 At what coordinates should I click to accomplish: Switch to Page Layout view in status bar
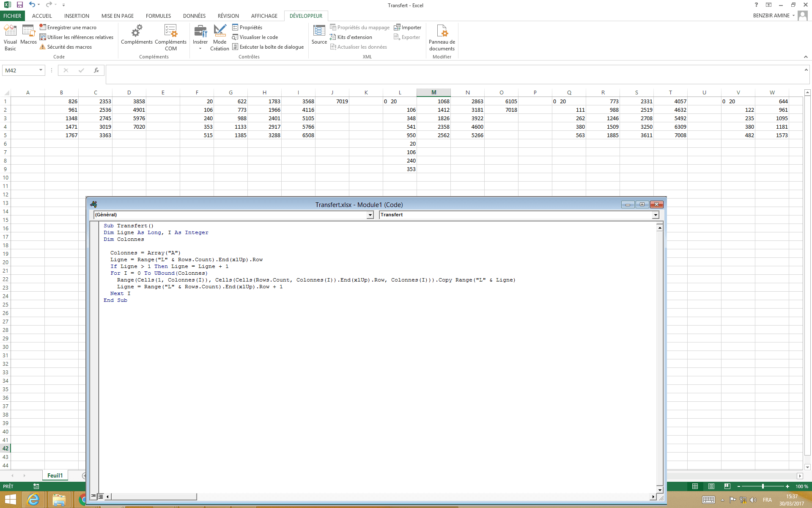pyautogui.click(x=711, y=486)
